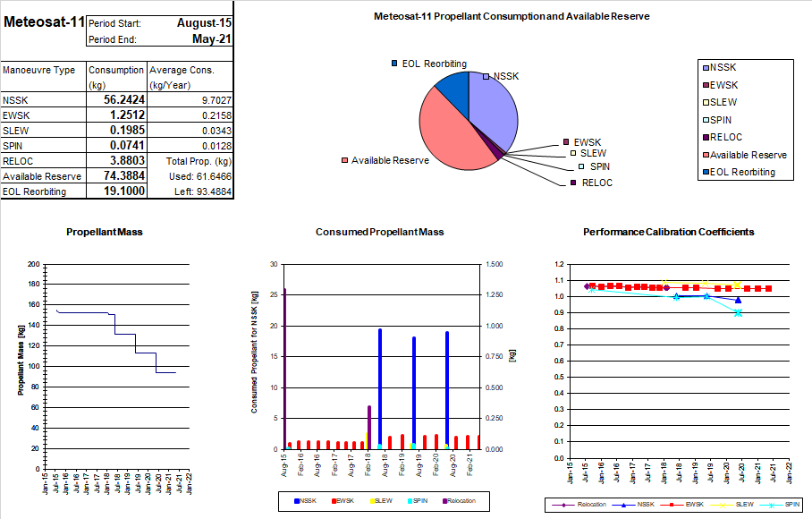The image size is (812, 519).
Task: Select the August-15 period start value
Action: coord(204,22)
